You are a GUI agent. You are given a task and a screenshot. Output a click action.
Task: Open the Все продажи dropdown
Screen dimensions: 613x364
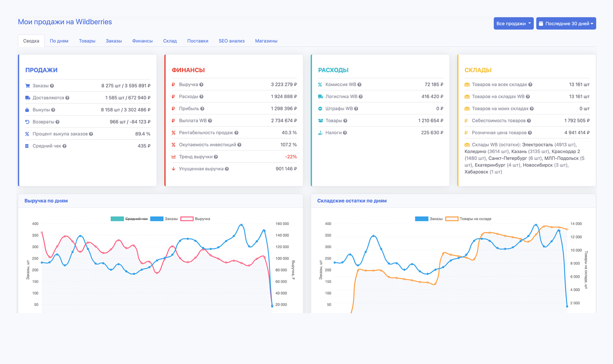[x=513, y=24]
